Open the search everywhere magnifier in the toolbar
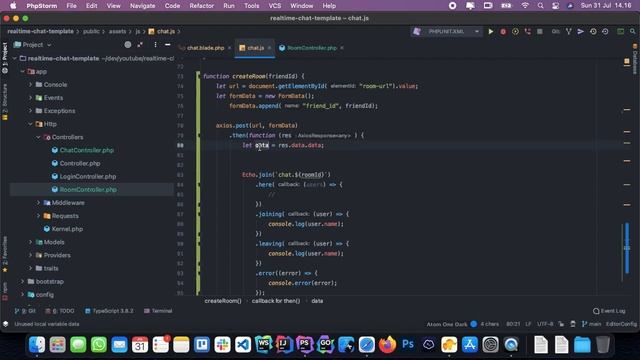Screen dimensions: 640x360 (x=632, y=31)
